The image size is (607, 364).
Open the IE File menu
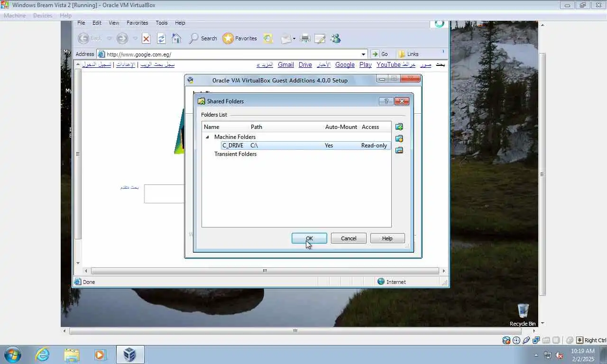click(x=81, y=23)
